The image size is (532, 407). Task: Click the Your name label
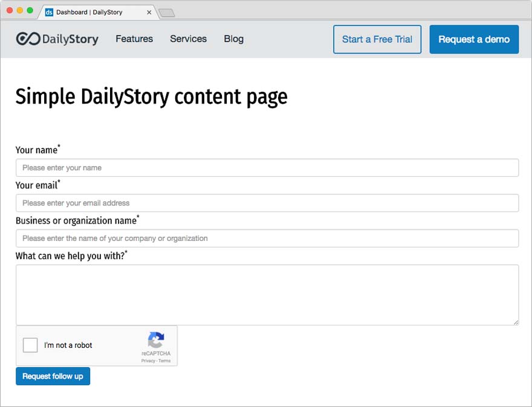pyautogui.click(x=37, y=150)
